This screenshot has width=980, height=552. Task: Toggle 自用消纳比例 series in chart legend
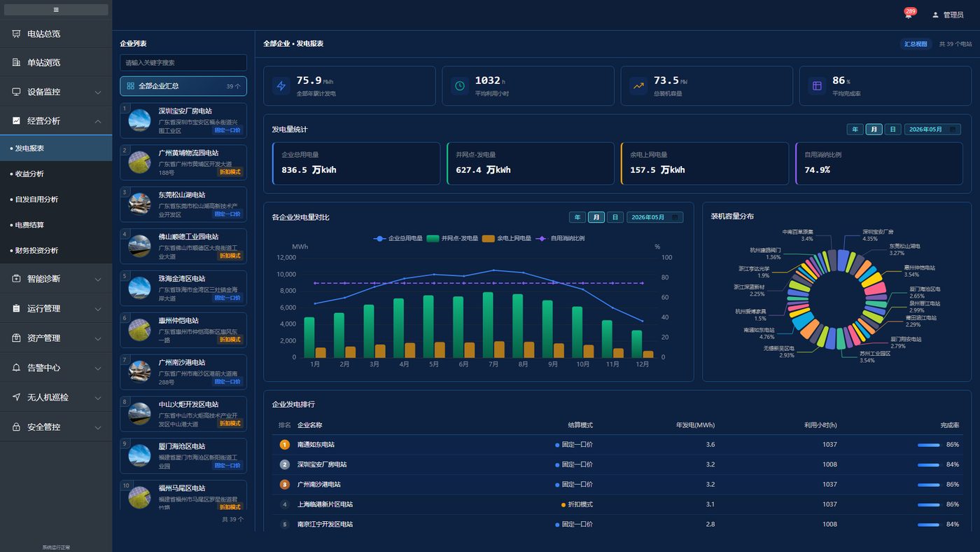(x=560, y=238)
